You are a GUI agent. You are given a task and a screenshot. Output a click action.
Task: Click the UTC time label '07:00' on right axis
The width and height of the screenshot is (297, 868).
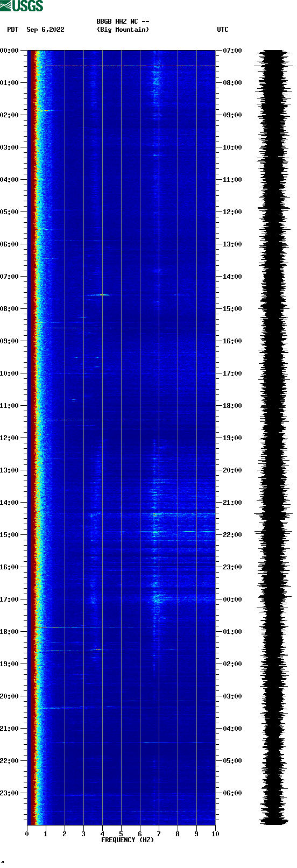pos(232,51)
